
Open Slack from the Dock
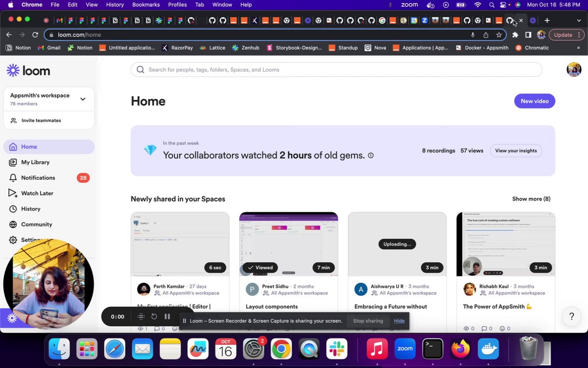pos(337,349)
